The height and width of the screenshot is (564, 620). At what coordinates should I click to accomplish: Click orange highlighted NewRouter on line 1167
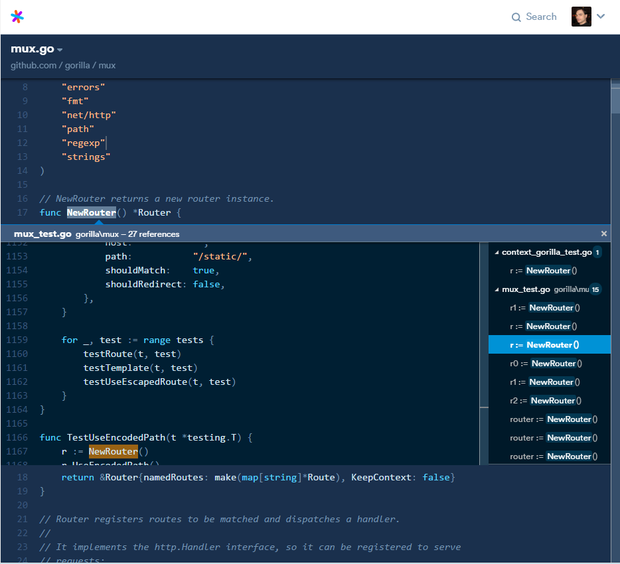click(x=113, y=452)
